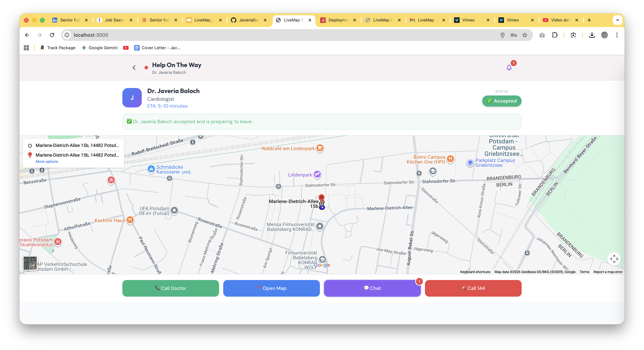Open the browser extensions puzzle icon
The image size is (644, 350).
pyautogui.click(x=555, y=35)
